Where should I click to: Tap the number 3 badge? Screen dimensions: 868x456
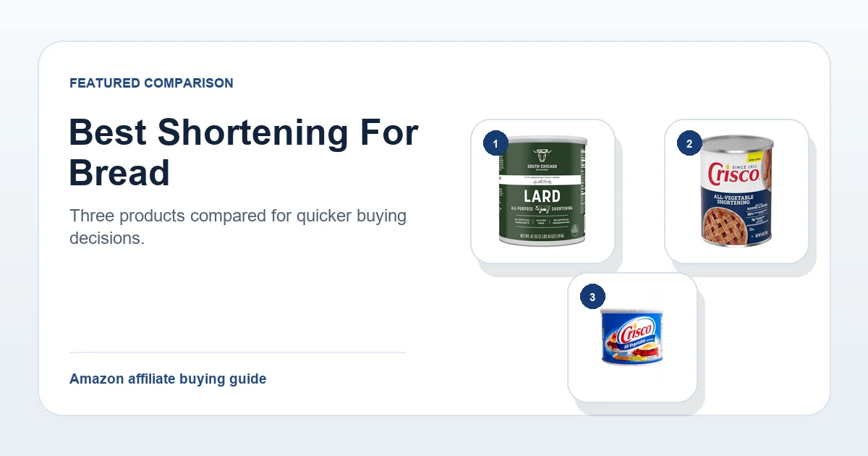pos(592,297)
